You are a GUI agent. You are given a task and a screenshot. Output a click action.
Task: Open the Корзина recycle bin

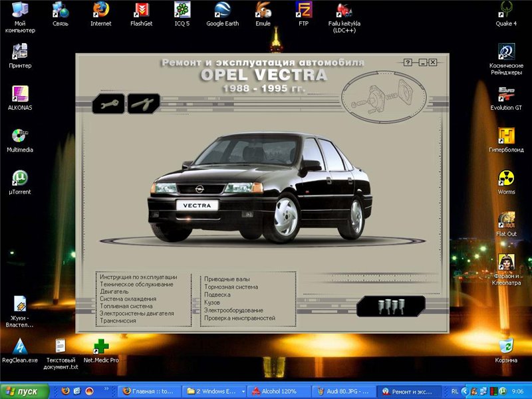pos(506,351)
